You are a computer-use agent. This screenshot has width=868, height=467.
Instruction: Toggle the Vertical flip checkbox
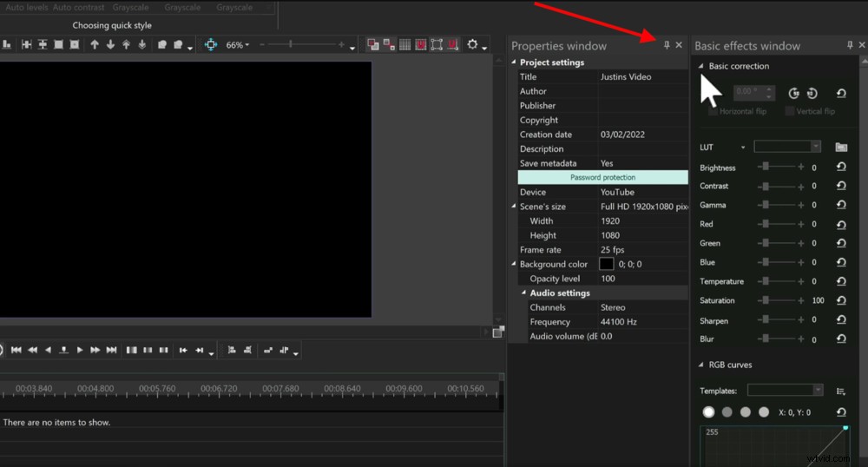point(790,111)
